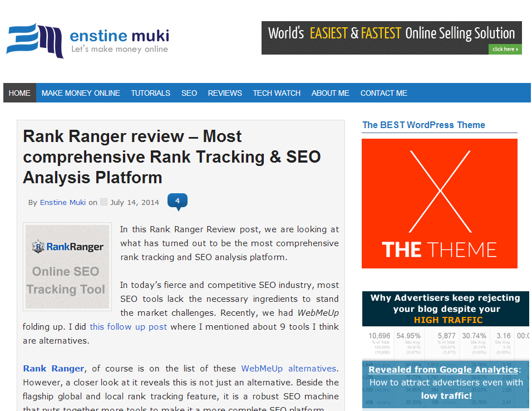
Task: Click 'Let's make money online' tagline
Action: click(120, 49)
